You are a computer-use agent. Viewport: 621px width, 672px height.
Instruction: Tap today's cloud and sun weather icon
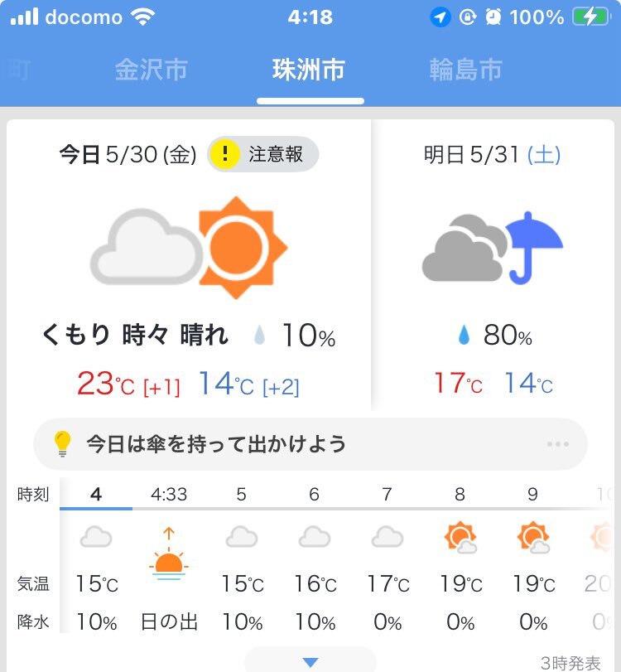[x=189, y=248]
